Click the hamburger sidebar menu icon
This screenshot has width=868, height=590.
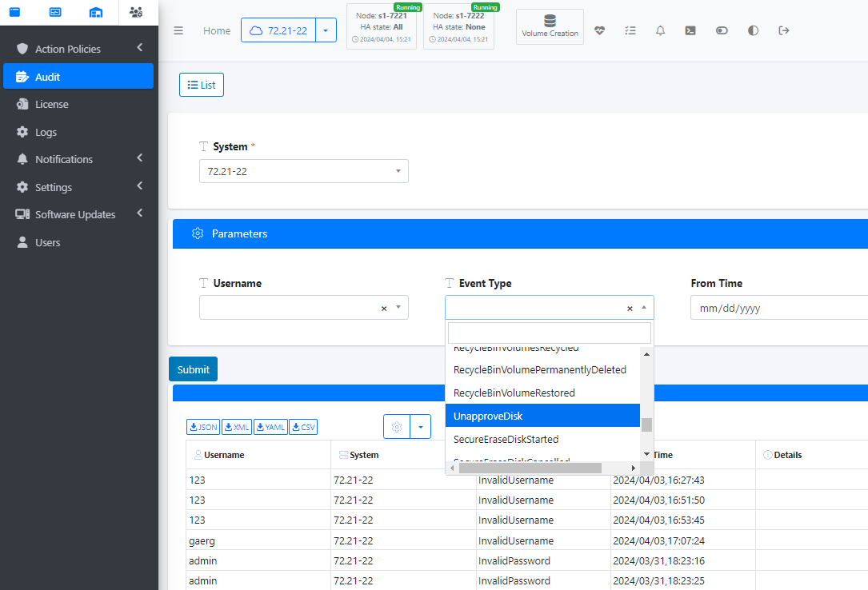178,30
